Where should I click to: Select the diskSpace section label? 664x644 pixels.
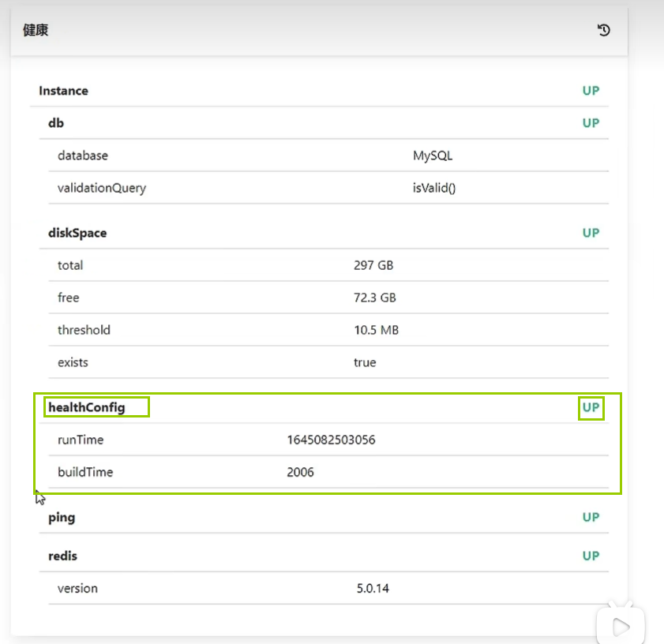coord(77,233)
